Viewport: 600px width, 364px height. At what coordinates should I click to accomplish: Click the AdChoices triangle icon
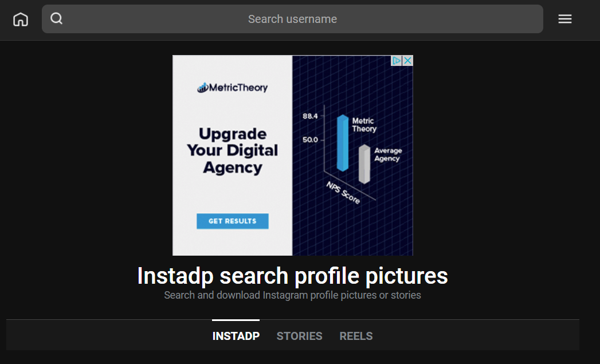tap(396, 60)
